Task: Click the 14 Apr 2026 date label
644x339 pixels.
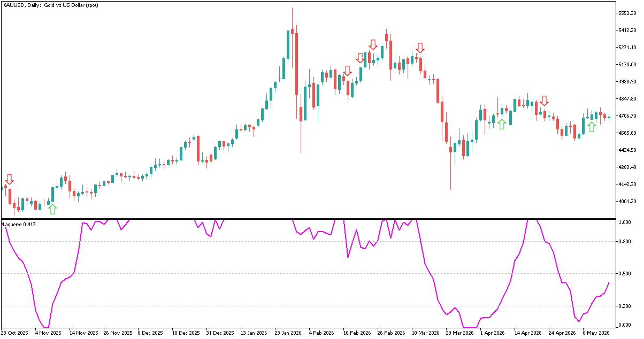Action: pyautogui.click(x=528, y=333)
